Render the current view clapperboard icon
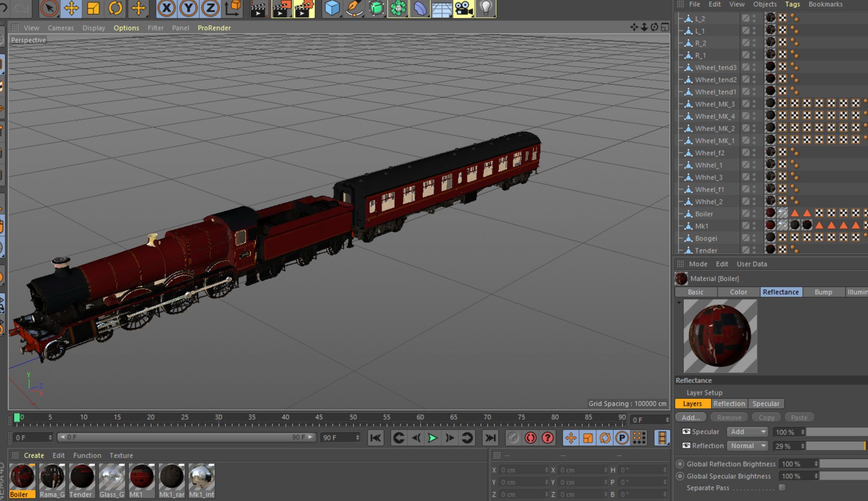 click(x=259, y=8)
